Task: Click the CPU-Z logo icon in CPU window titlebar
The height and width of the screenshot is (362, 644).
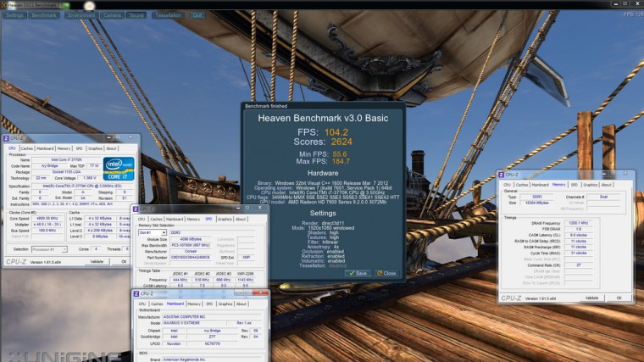Action: (6, 138)
